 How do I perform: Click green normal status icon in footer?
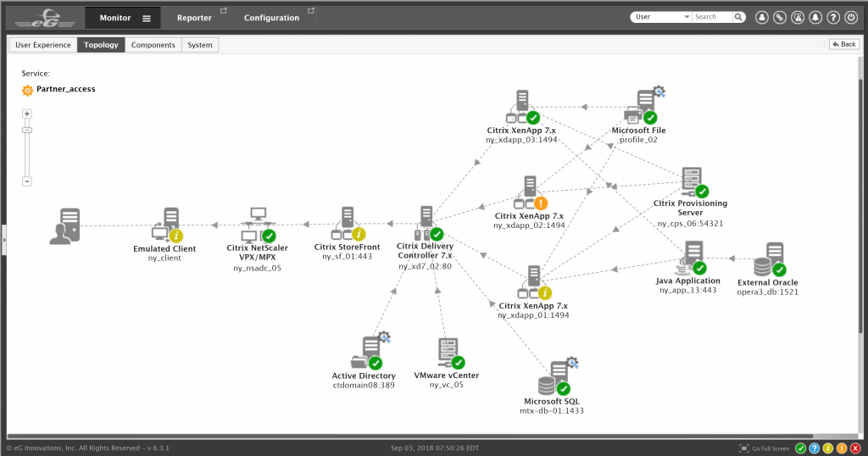[800, 448]
